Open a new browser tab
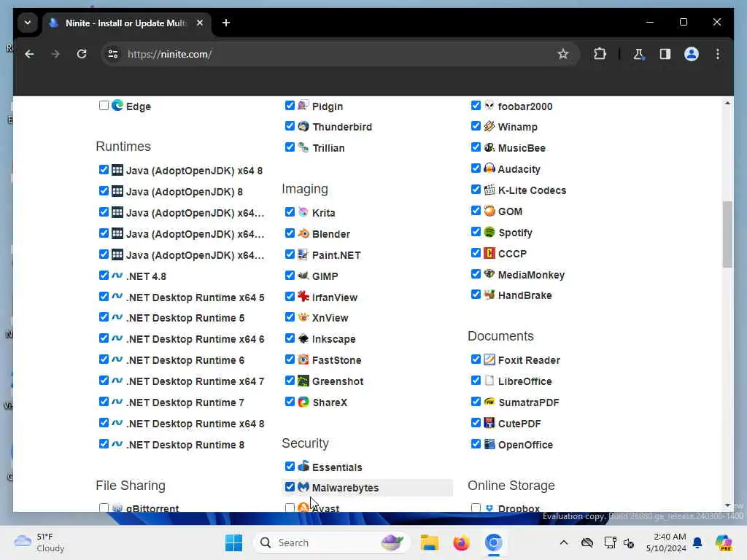 coord(226,23)
